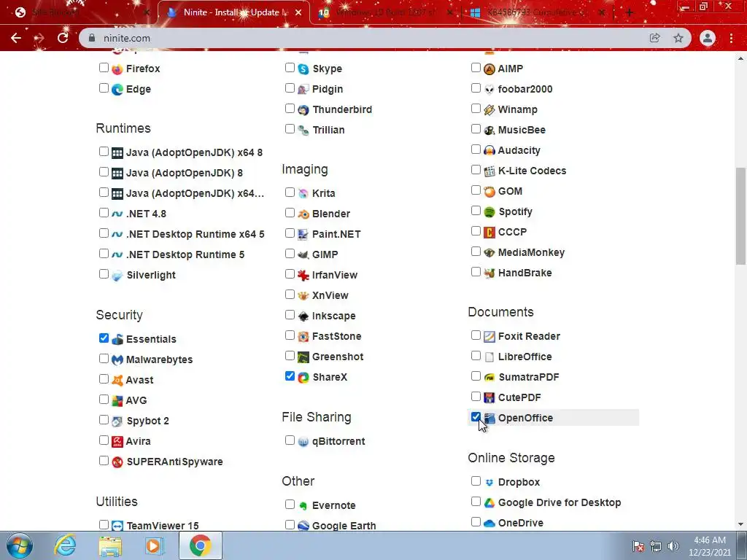Screen dimensions: 747x560
Task: Click the SUPERAntiSpyware icon
Action: pos(117,462)
